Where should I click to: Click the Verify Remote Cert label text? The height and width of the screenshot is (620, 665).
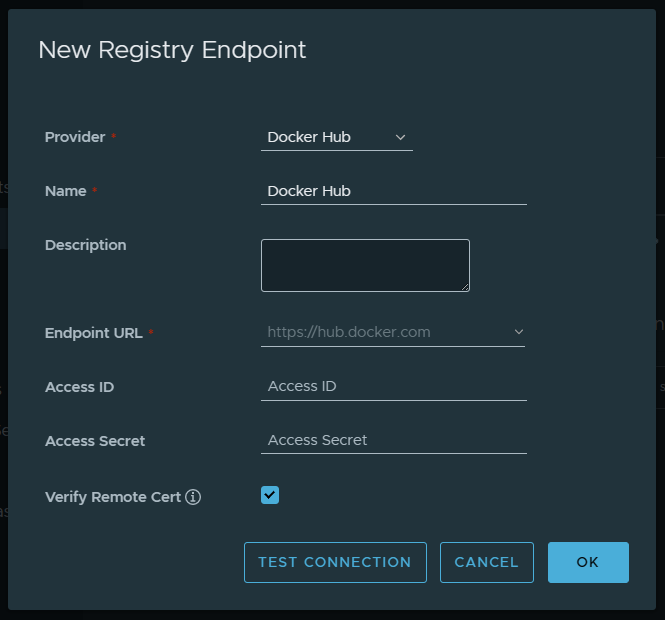(113, 497)
